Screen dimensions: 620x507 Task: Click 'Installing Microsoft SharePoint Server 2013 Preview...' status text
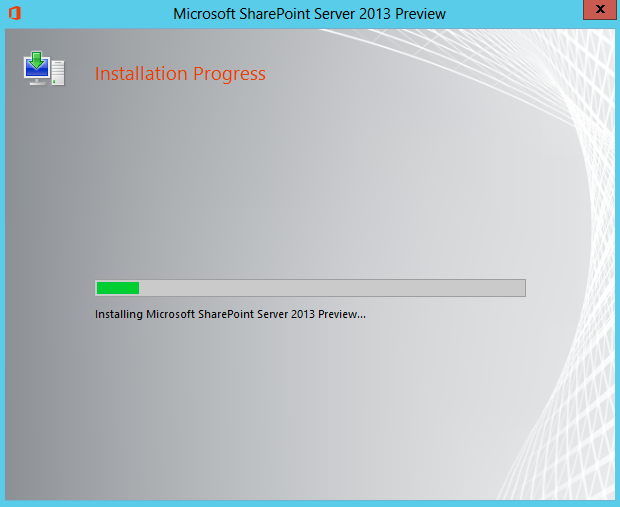(x=230, y=314)
